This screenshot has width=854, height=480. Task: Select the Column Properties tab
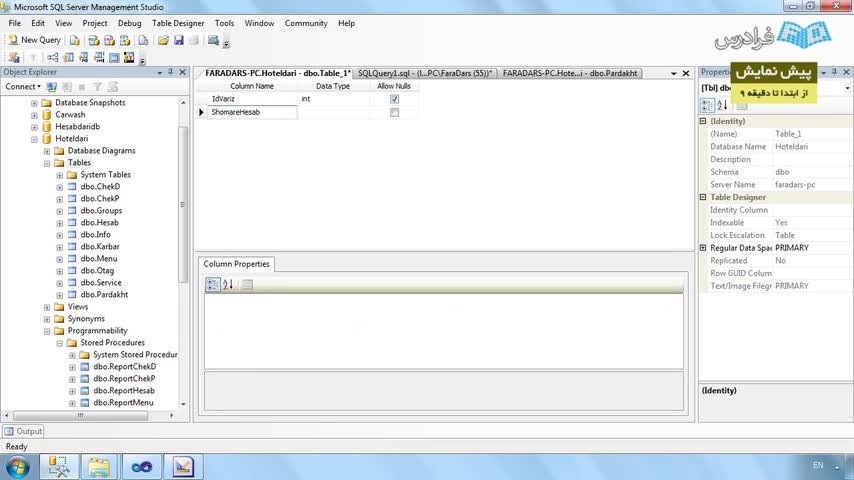tap(236, 264)
